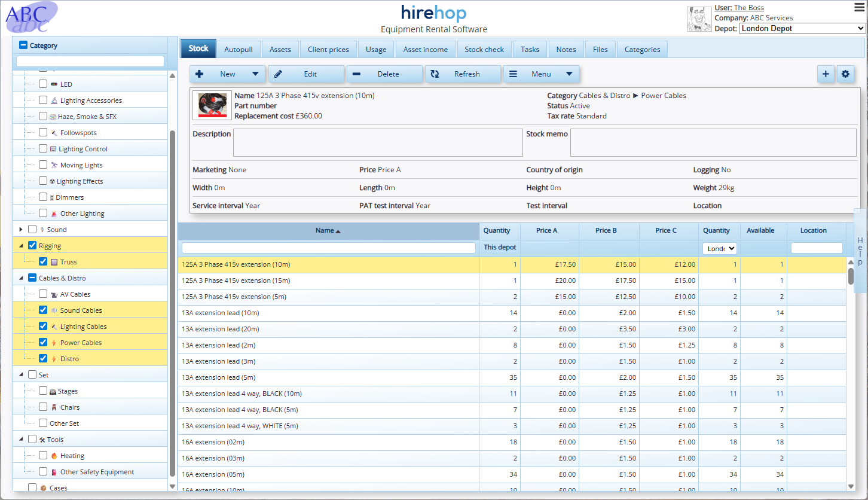The width and height of the screenshot is (868, 500).
Task: Click the Delete button with the minus icon
Action: pyautogui.click(x=384, y=74)
